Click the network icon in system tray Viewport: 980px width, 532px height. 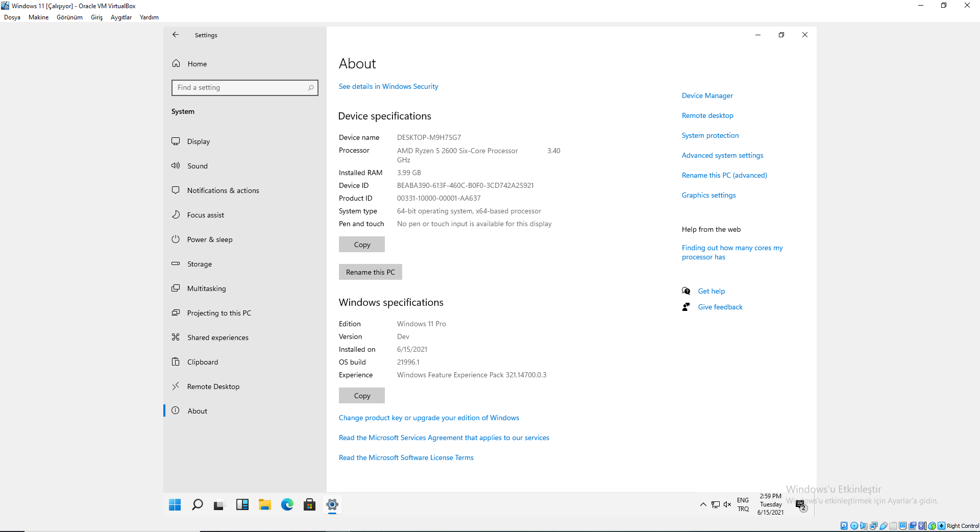pos(716,505)
